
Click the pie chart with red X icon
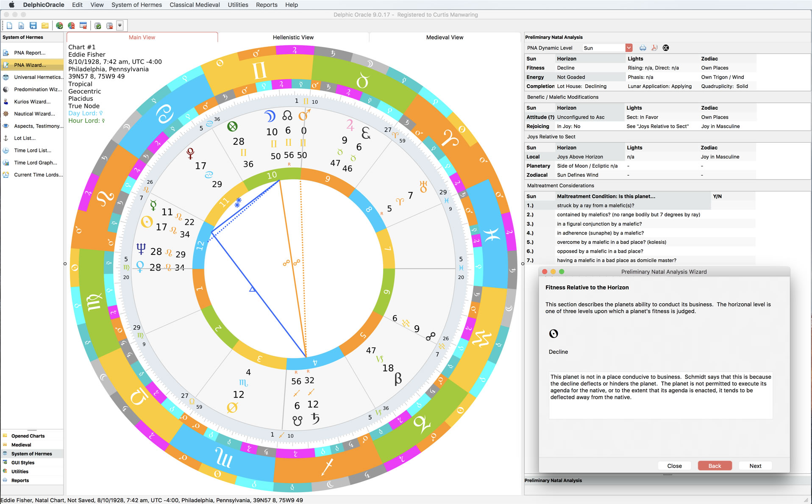tap(71, 26)
